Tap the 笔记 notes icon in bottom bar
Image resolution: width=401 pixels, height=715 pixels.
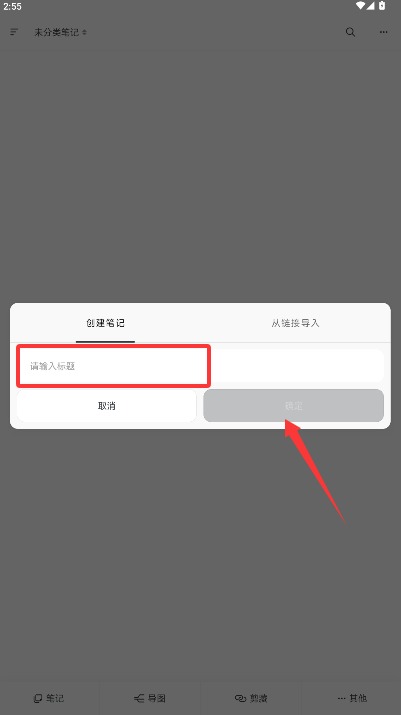click(x=38, y=698)
